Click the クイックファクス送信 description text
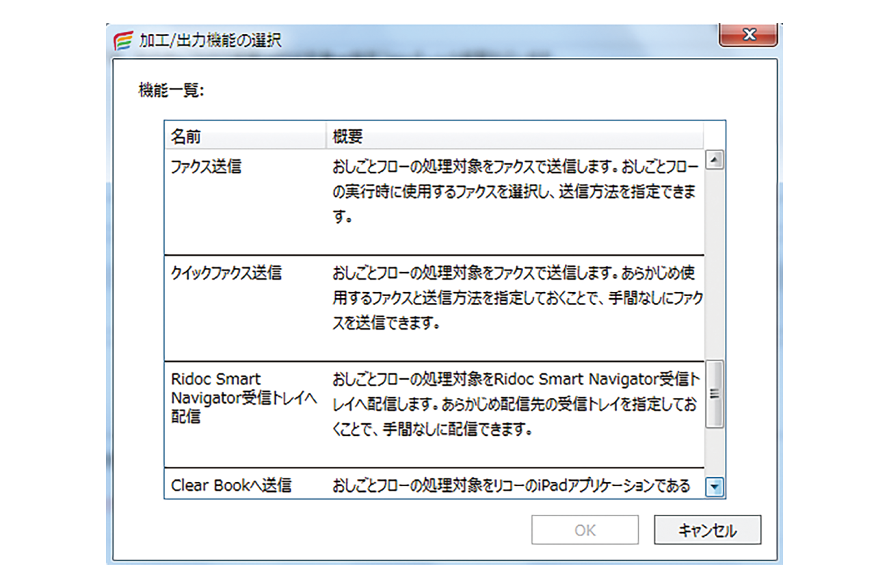Screen dimensions: 889x588 [x=517, y=299]
